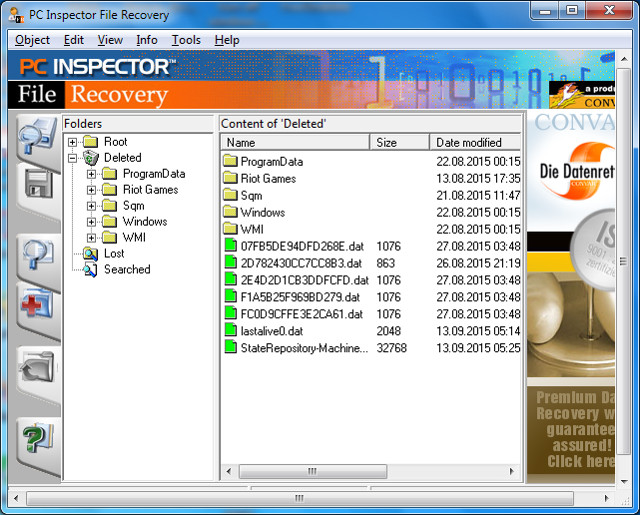Sort file list by Size column header
This screenshot has height=515, width=640.
[399, 143]
